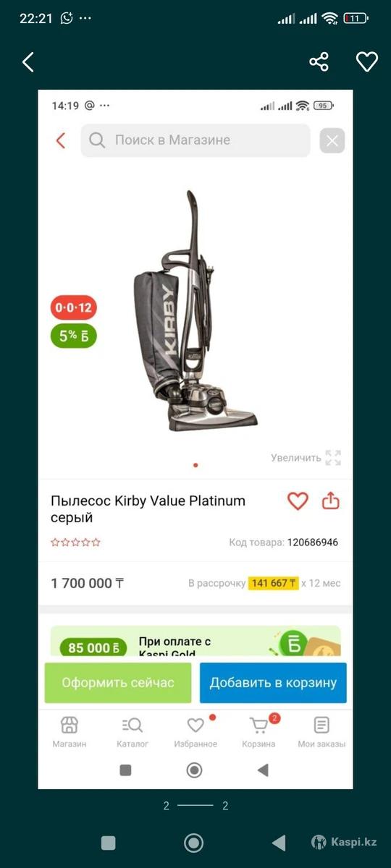Open the star rating reviews
Image resolution: width=391 pixels, height=868 pixels.
tap(75, 542)
